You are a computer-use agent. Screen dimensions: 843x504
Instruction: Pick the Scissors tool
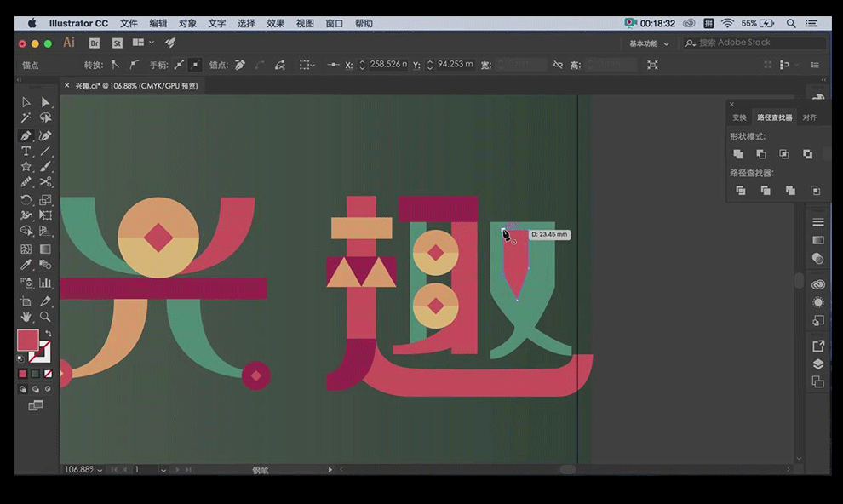[x=45, y=181]
